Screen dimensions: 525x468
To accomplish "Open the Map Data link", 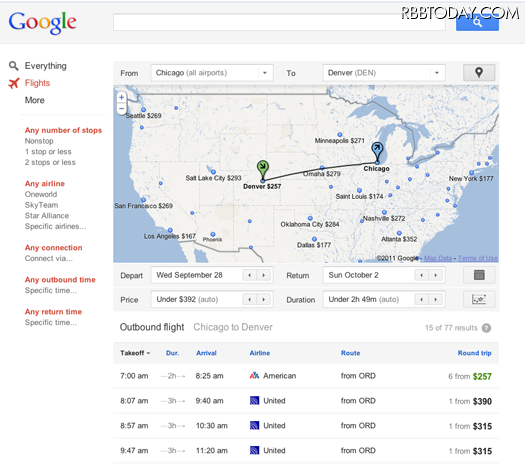I will [x=438, y=258].
